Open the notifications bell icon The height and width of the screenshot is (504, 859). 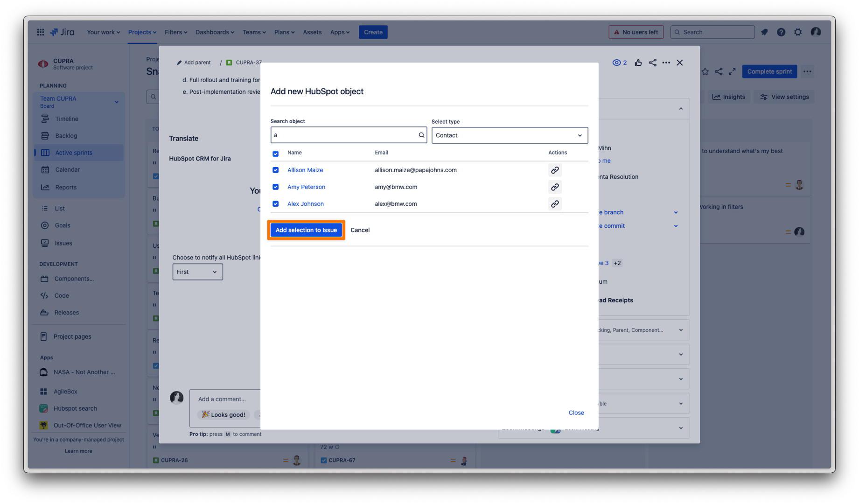pos(764,32)
